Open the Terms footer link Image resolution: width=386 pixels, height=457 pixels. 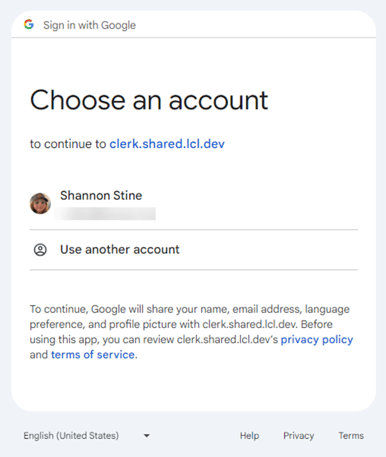[x=351, y=436]
